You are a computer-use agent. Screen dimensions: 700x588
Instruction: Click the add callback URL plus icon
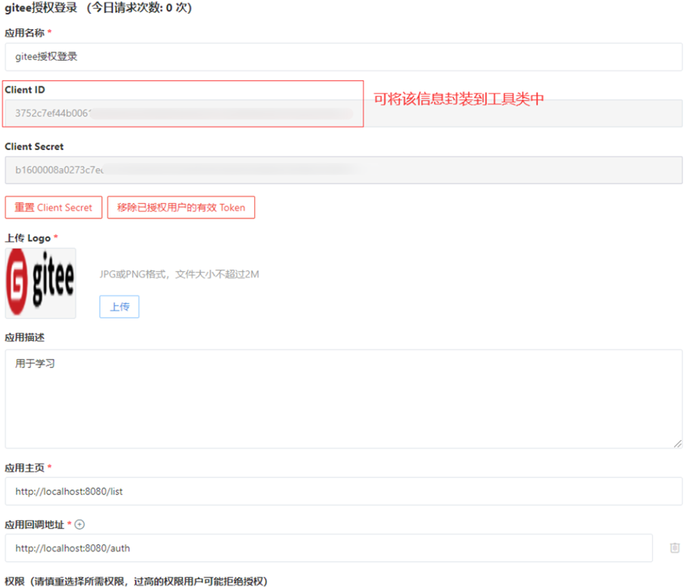pos(79,524)
